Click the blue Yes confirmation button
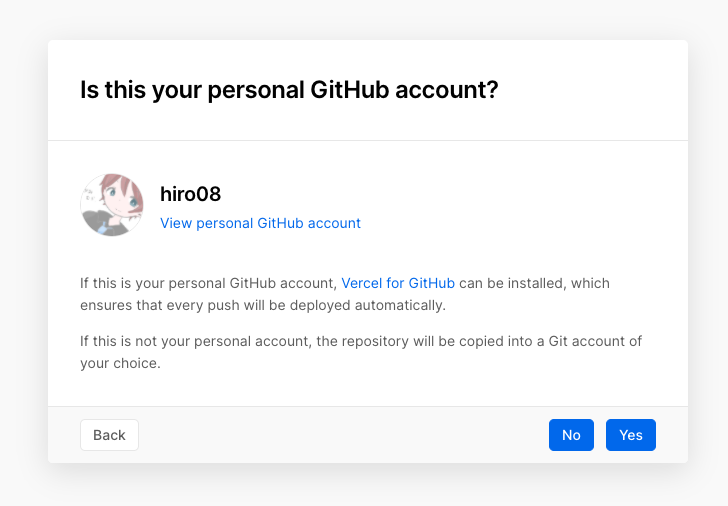Image resolution: width=728 pixels, height=506 pixels. tap(630, 435)
